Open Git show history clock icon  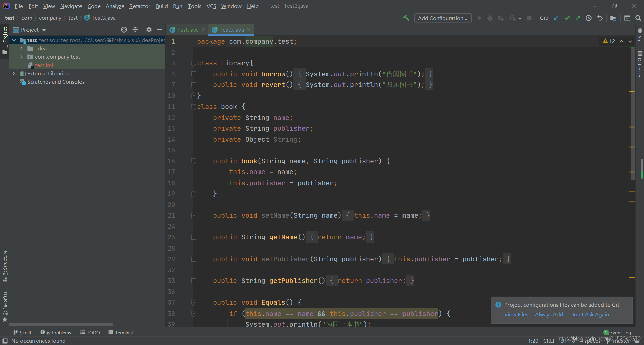point(589,18)
